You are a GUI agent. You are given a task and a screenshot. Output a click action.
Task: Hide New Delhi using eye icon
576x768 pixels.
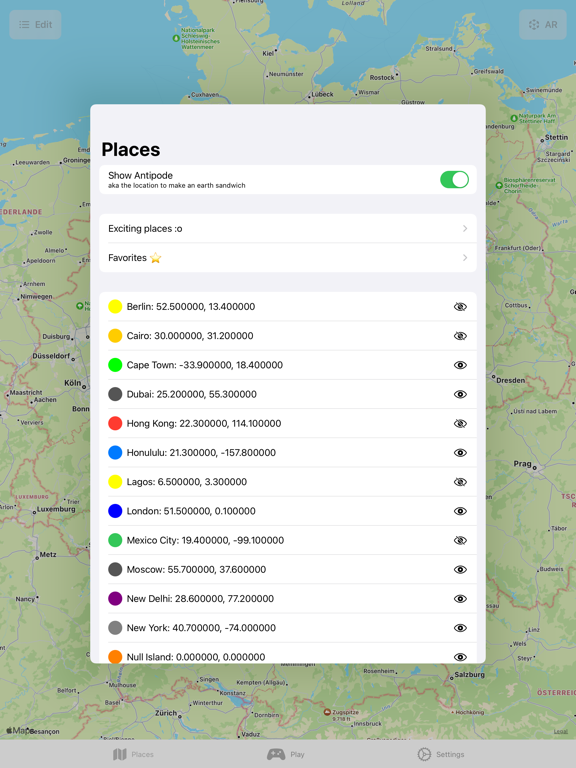[460, 599]
